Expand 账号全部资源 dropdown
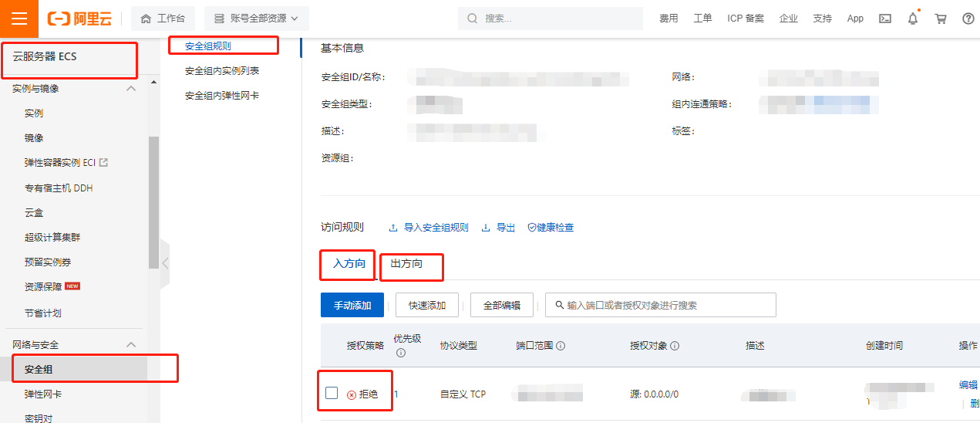Screen dimensions: 980x423 [256, 19]
